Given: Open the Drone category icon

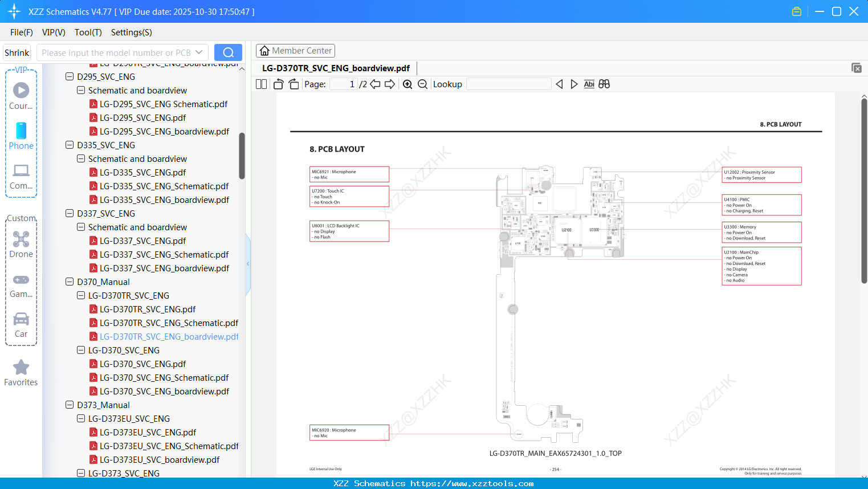Looking at the screenshot, I should point(21,239).
